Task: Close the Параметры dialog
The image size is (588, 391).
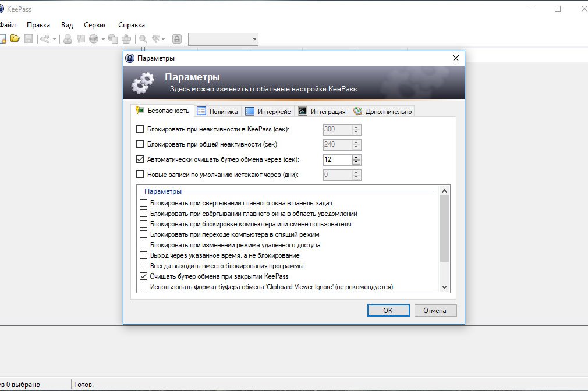Action: (456, 58)
